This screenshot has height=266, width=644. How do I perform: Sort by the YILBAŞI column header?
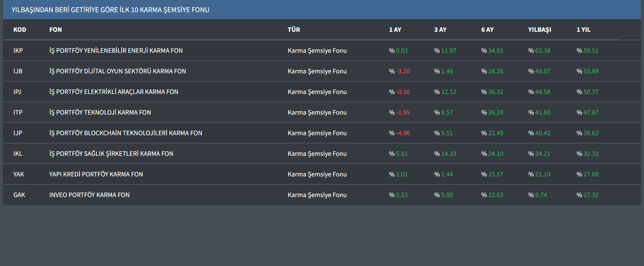click(539, 30)
